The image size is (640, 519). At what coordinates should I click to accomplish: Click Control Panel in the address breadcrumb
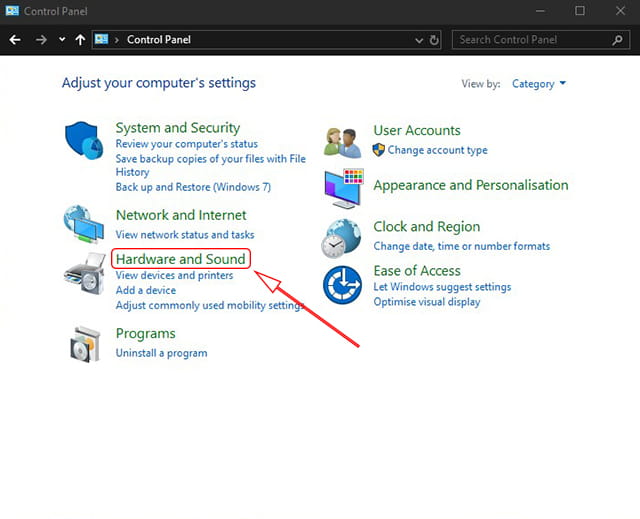pyautogui.click(x=159, y=40)
